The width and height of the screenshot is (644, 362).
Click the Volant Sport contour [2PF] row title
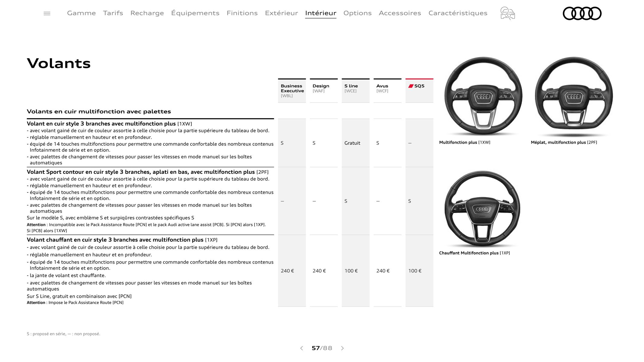[x=148, y=172]
